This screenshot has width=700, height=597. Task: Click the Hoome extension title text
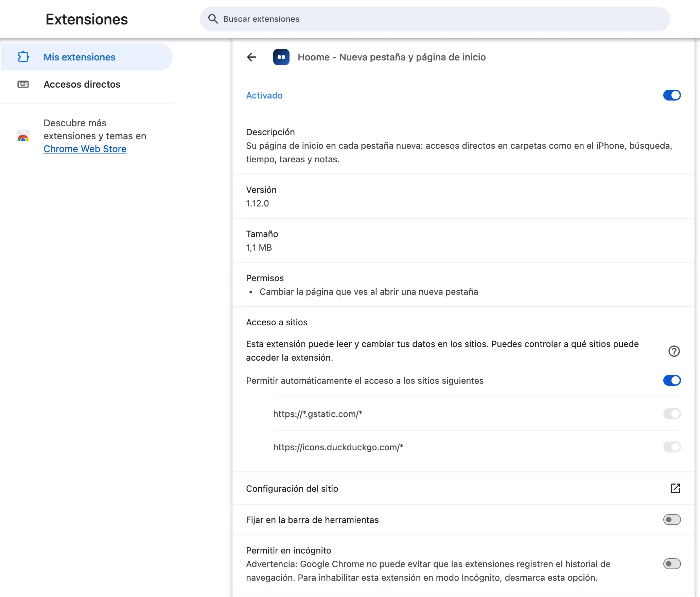click(x=392, y=57)
